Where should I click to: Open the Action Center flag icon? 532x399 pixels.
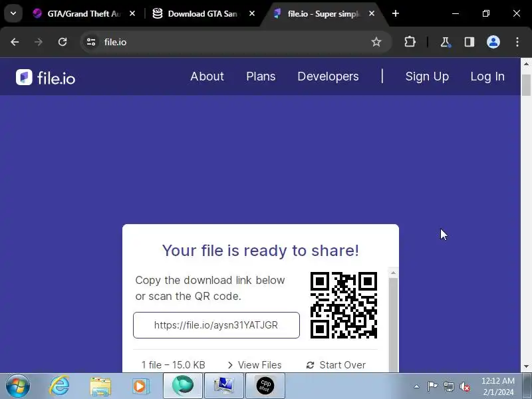432,386
